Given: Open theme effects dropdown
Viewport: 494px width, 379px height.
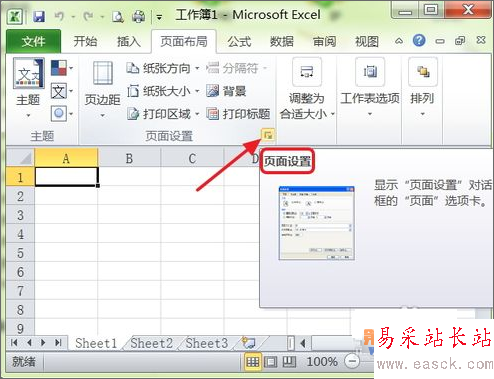Looking at the screenshot, I should click(x=62, y=114).
